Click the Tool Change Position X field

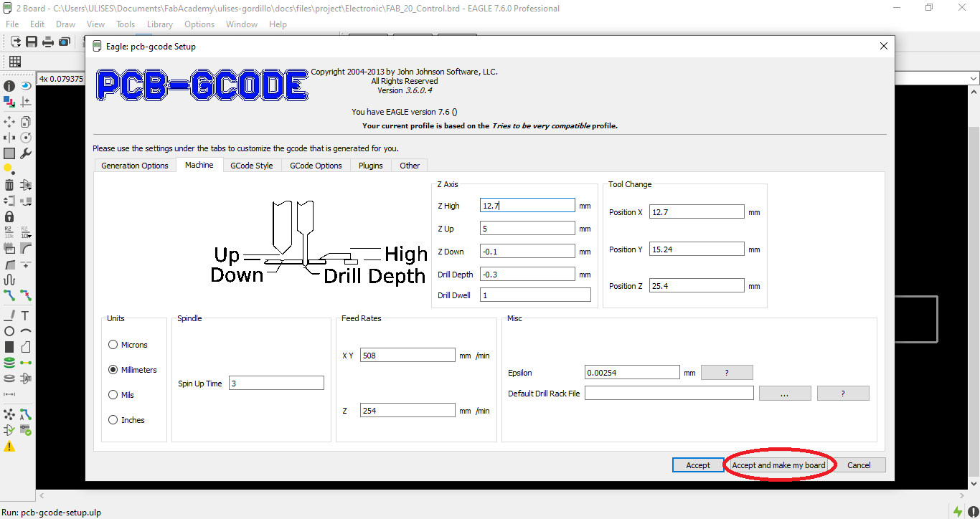pyautogui.click(x=697, y=212)
